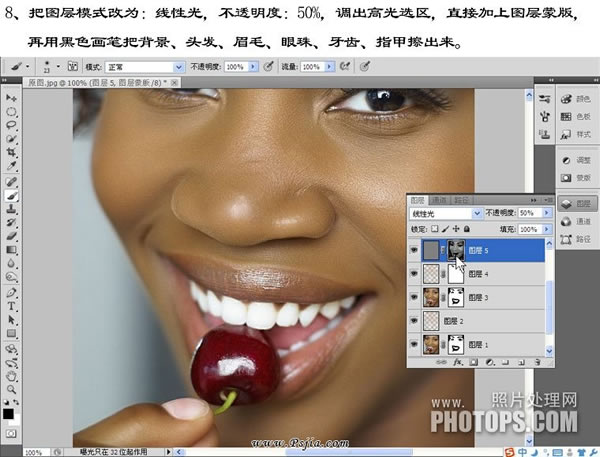Open brush mode dropdown 正常

(x=145, y=67)
